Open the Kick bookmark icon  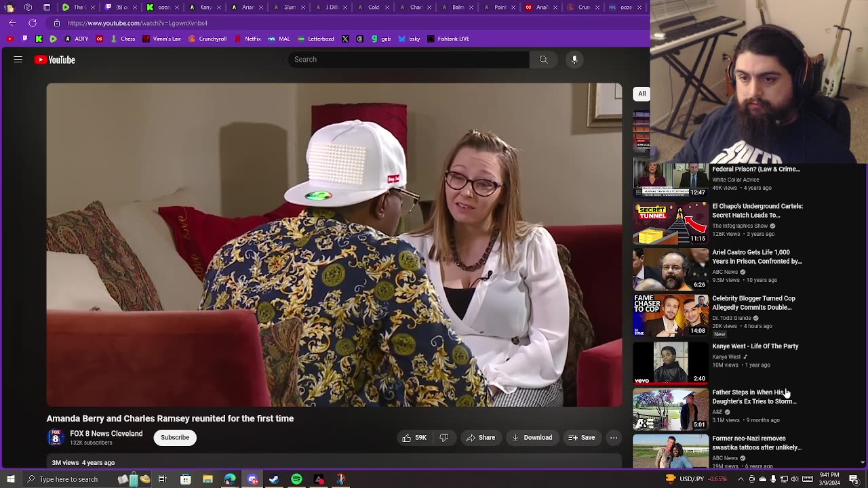(x=39, y=39)
